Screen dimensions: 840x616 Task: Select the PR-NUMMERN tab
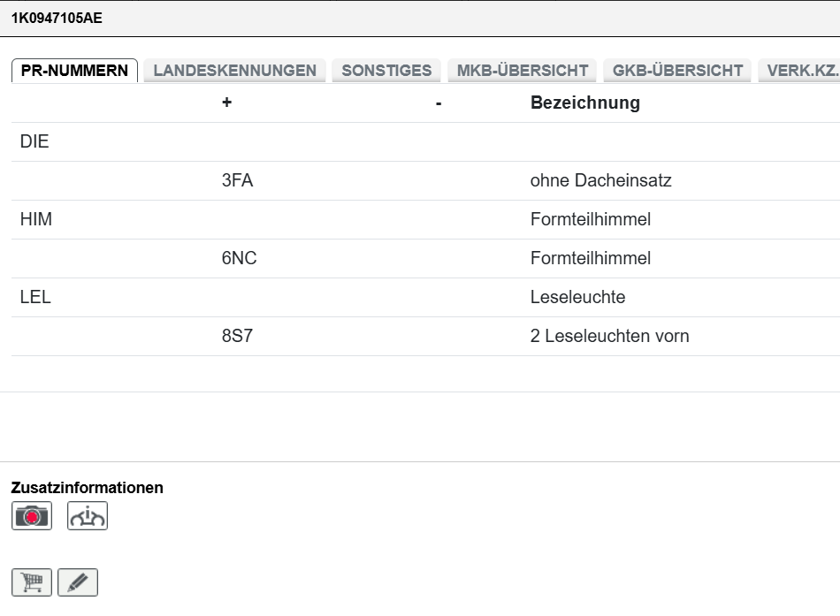(74, 70)
